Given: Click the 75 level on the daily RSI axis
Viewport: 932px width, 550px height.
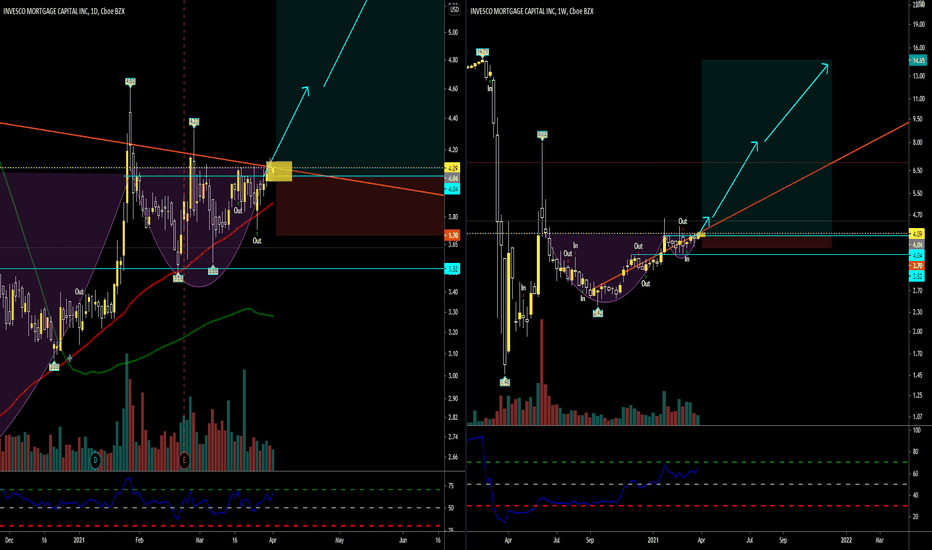Looking at the screenshot, I should [x=451, y=486].
